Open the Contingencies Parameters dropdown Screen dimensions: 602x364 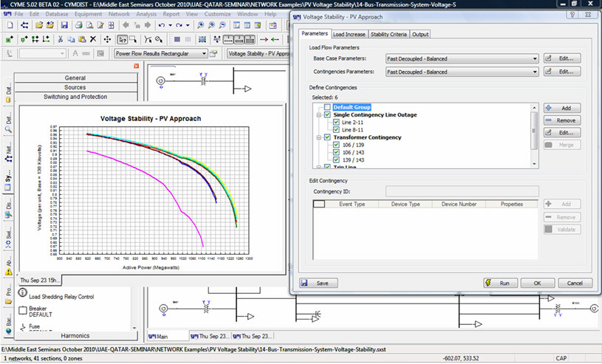(534, 72)
